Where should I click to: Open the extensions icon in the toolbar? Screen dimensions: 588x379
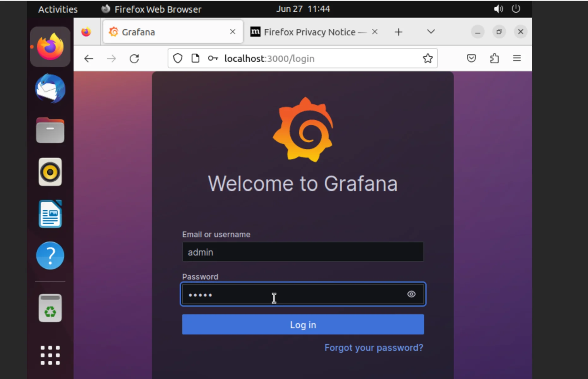(495, 58)
